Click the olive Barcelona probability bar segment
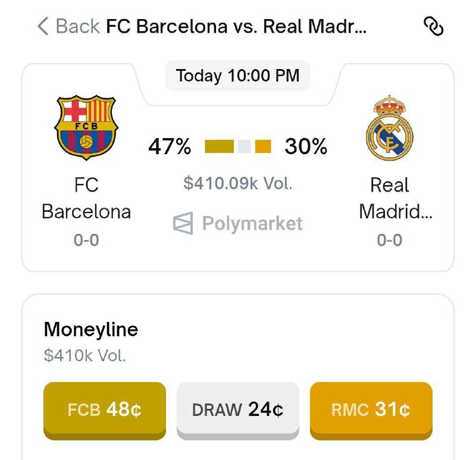476x460 pixels. pyautogui.click(x=220, y=146)
